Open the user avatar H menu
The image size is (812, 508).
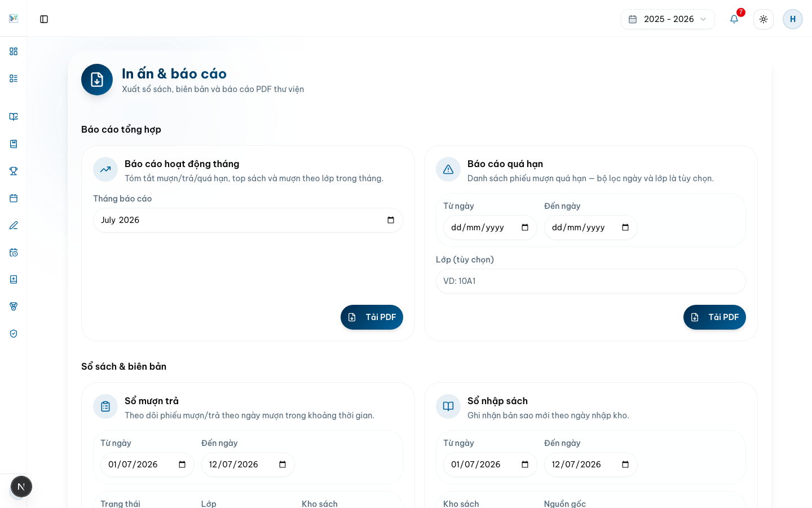tap(793, 19)
